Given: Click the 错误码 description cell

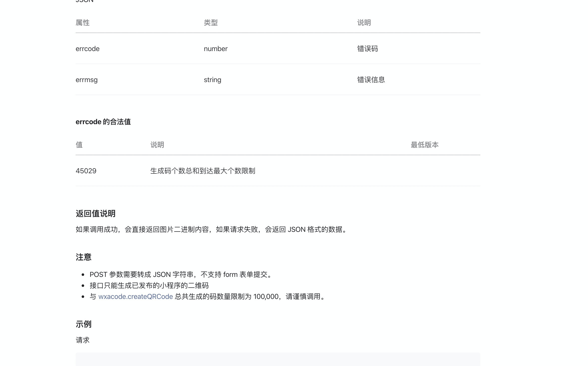Looking at the screenshot, I should (x=367, y=49).
